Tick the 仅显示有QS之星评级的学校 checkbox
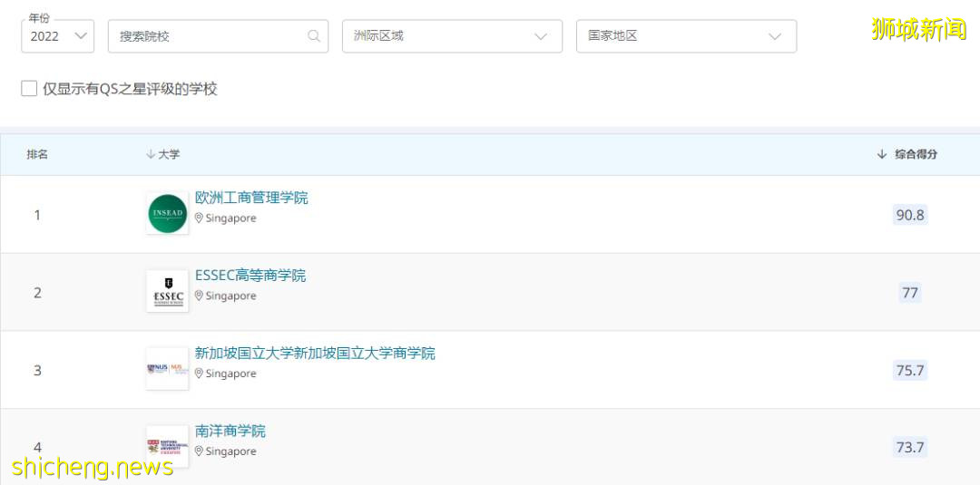 (x=29, y=89)
